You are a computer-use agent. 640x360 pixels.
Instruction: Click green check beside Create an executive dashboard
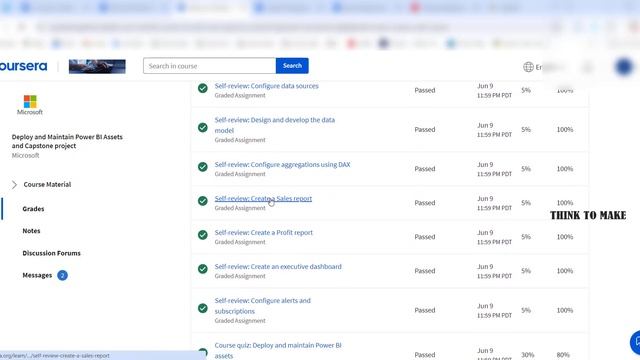coord(202,269)
